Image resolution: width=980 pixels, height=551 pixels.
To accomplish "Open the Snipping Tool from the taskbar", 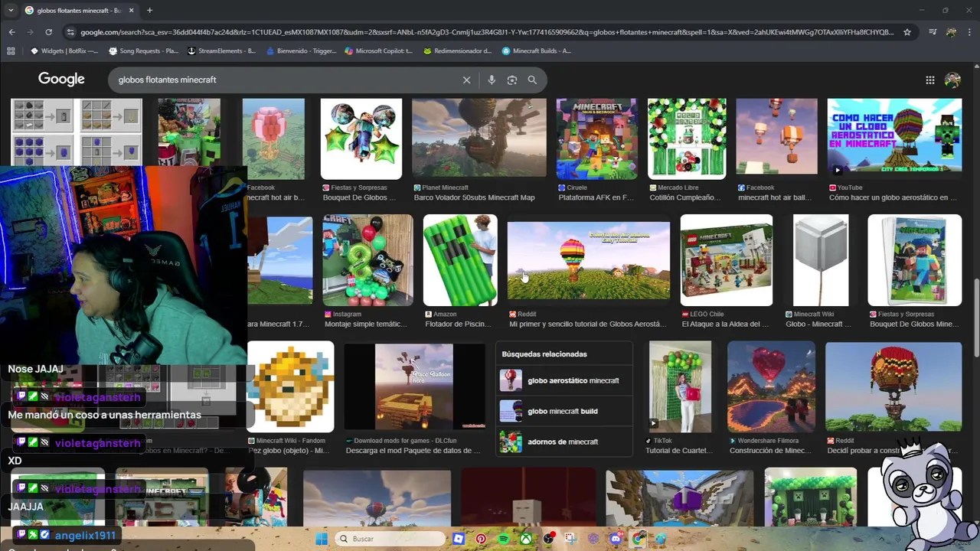I will tap(571, 539).
